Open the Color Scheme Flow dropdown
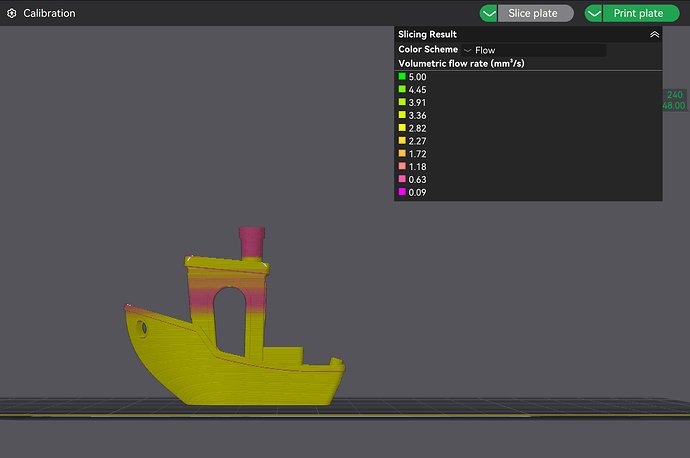The height and width of the screenshot is (458, 690). [x=533, y=50]
